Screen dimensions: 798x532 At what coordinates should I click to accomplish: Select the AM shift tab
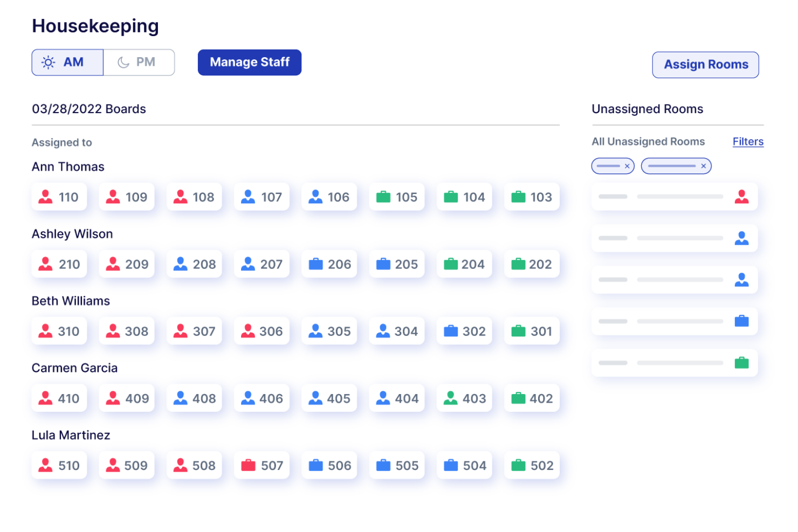click(67, 62)
